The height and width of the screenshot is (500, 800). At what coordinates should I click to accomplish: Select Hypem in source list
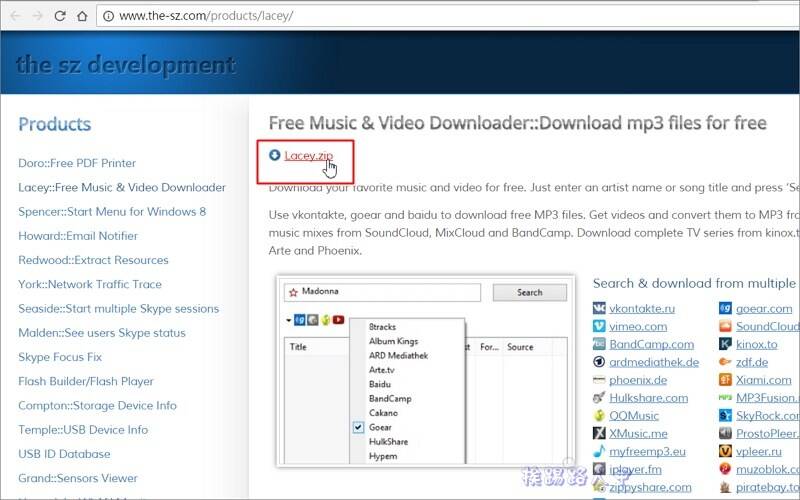[x=383, y=456]
